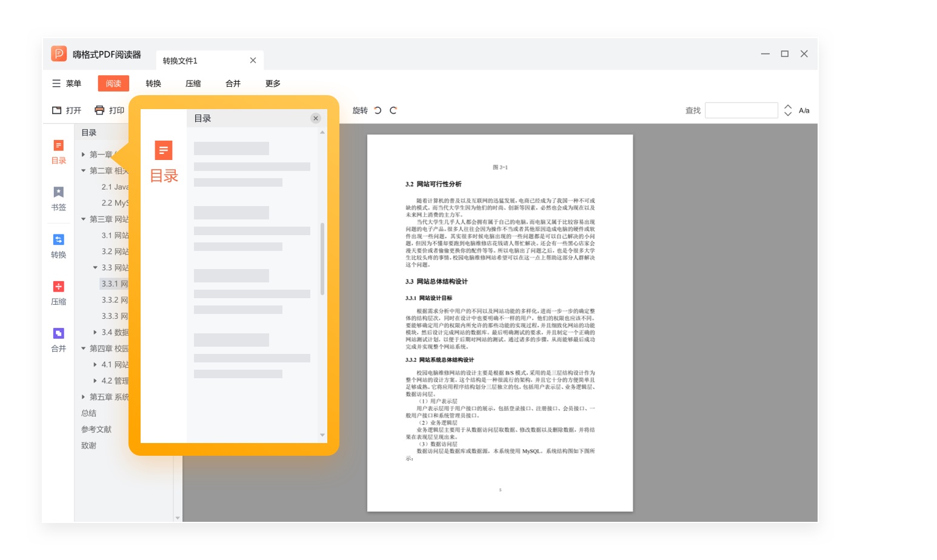Select 参考文献 in the outline
The width and height of the screenshot is (937, 560).
click(96, 429)
